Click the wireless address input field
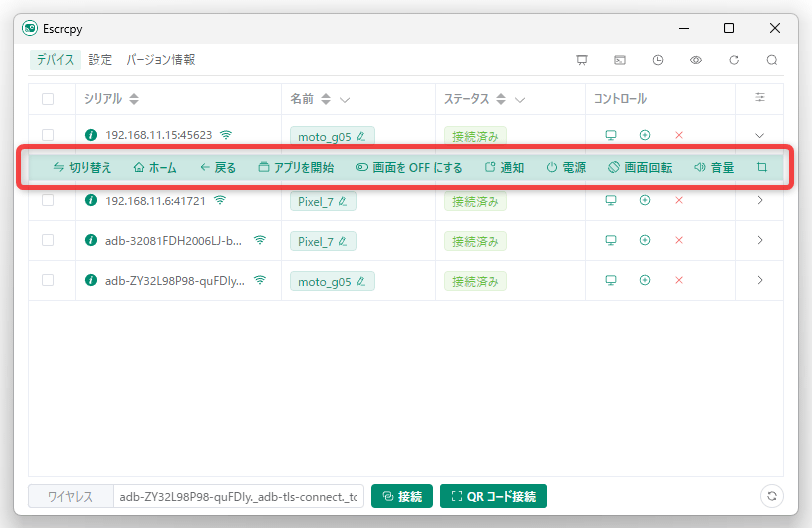This screenshot has width=812, height=528. click(238, 496)
